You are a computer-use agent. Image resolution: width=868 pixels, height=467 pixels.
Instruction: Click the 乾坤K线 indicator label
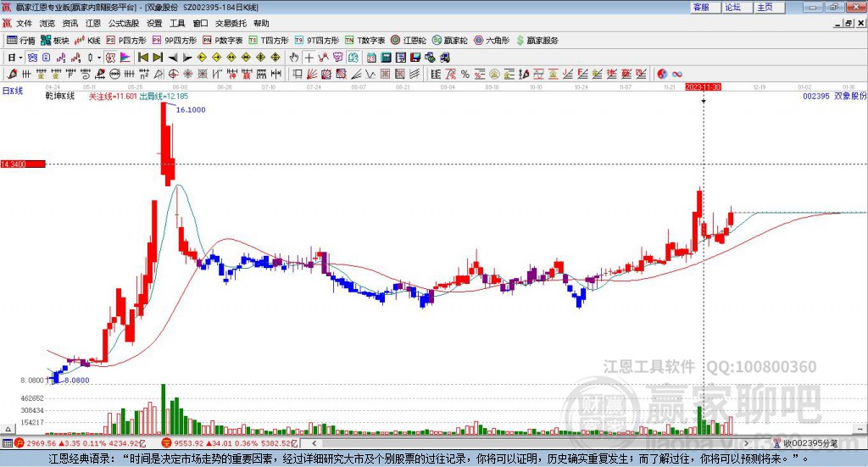click(60, 97)
